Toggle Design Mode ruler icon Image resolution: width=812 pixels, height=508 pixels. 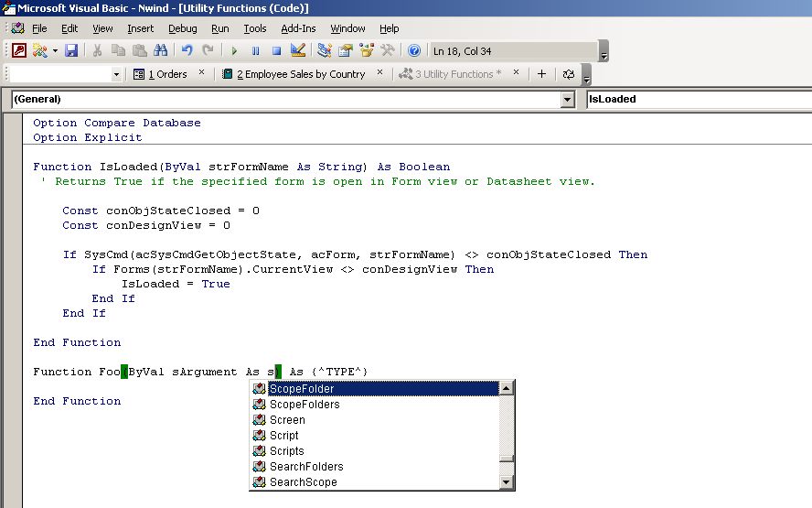(x=298, y=50)
